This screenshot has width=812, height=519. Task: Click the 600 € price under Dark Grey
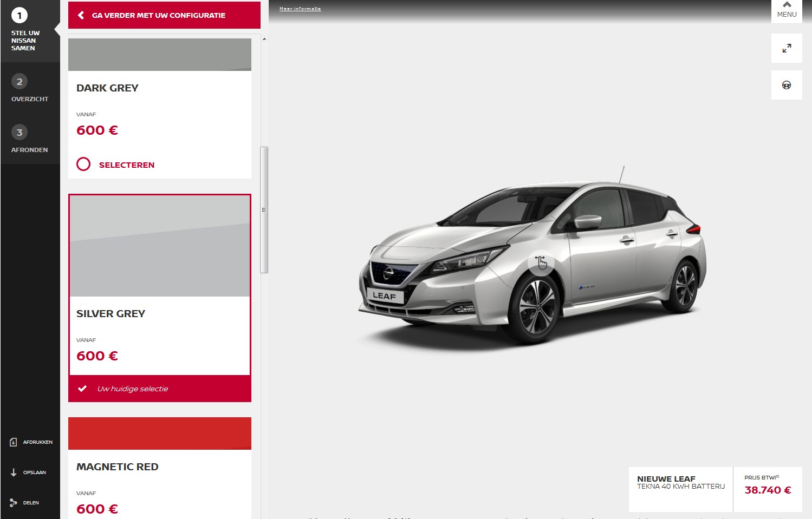pyautogui.click(x=98, y=130)
